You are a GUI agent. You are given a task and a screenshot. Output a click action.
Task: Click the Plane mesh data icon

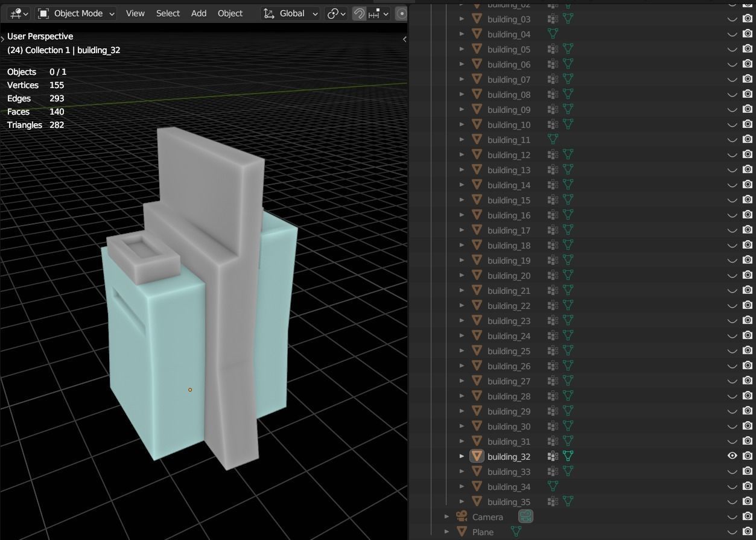click(516, 532)
